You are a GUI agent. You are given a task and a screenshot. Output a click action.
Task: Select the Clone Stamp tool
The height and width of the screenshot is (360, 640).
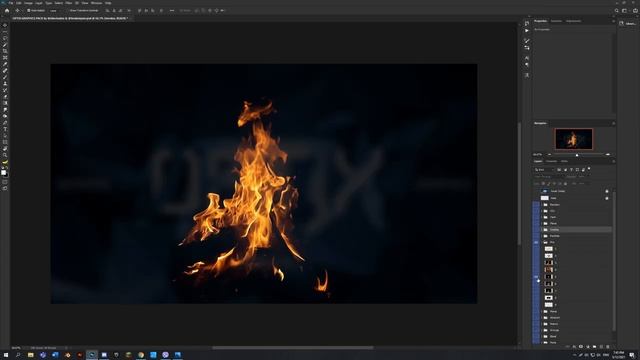click(x=5, y=84)
